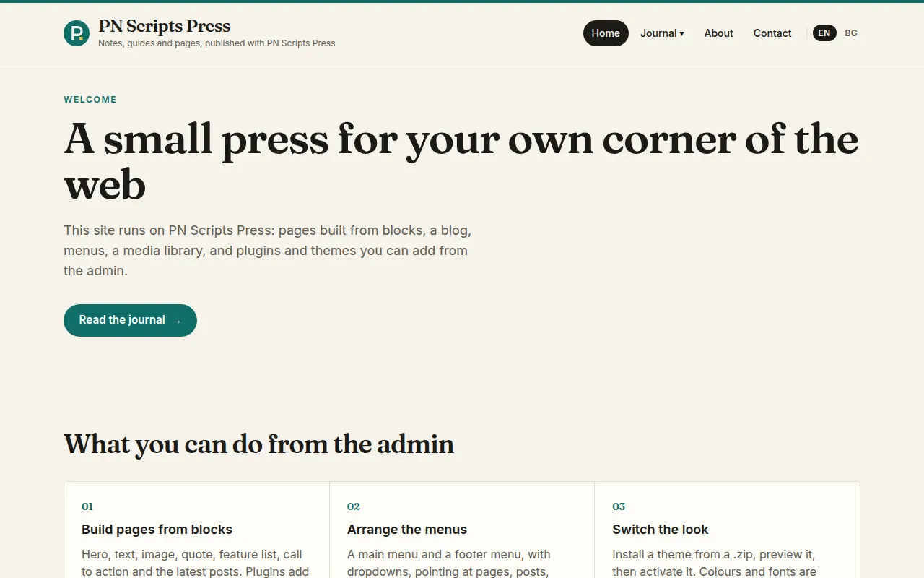
Task: Click the 01 number label
Action: tap(87, 506)
